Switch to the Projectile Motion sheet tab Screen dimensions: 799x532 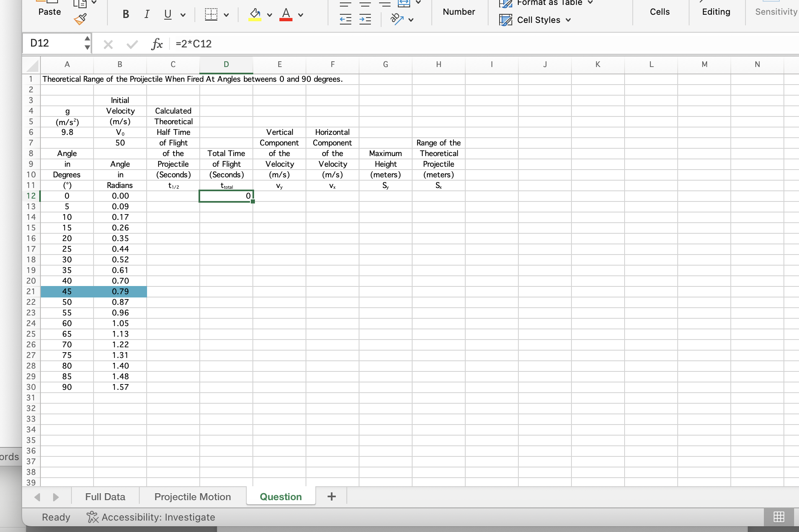[x=192, y=496]
